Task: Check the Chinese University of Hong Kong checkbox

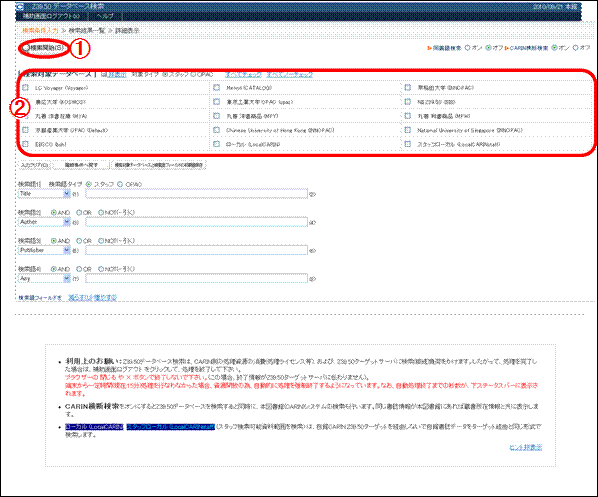Action: [217, 130]
